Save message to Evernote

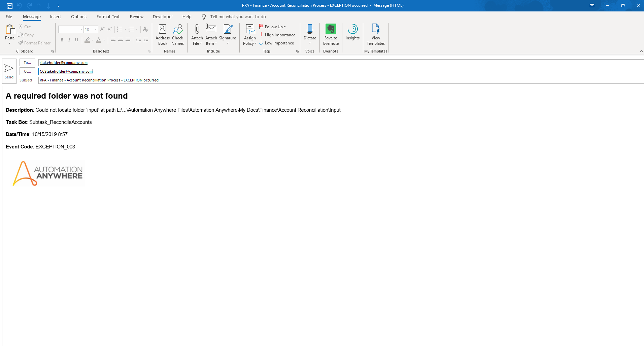331,34
